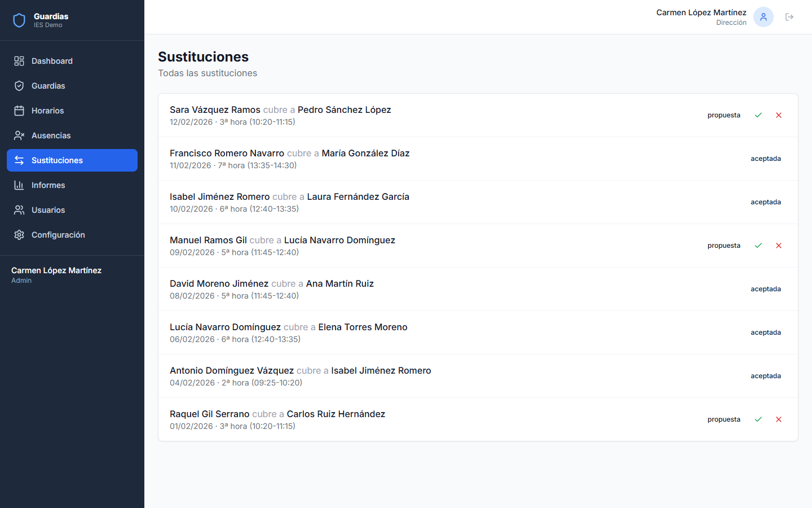This screenshot has width=812, height=508.
Task: Open Horarios in the sidebar
Action: 48,111
